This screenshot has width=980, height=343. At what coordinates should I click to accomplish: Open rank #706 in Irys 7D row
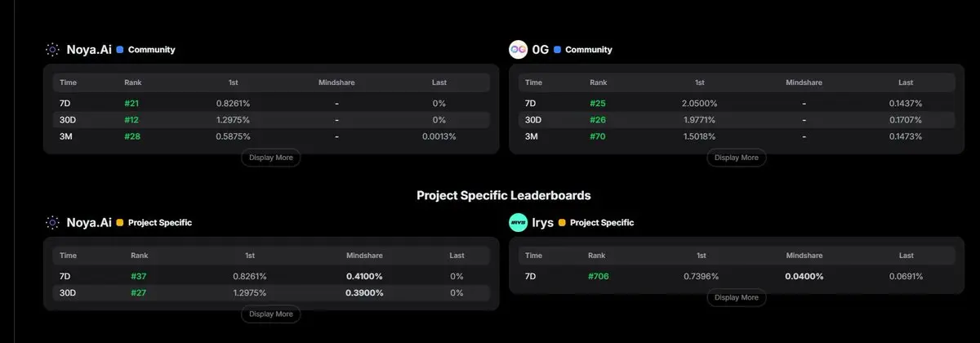598,276
